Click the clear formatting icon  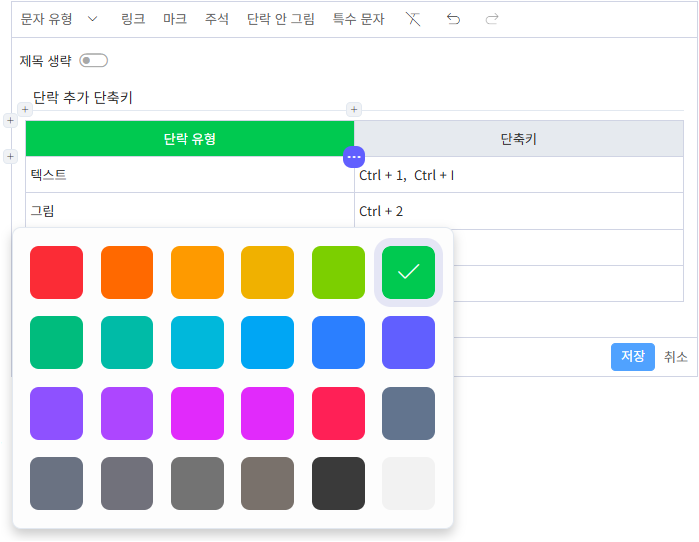(x=413, y=19)
